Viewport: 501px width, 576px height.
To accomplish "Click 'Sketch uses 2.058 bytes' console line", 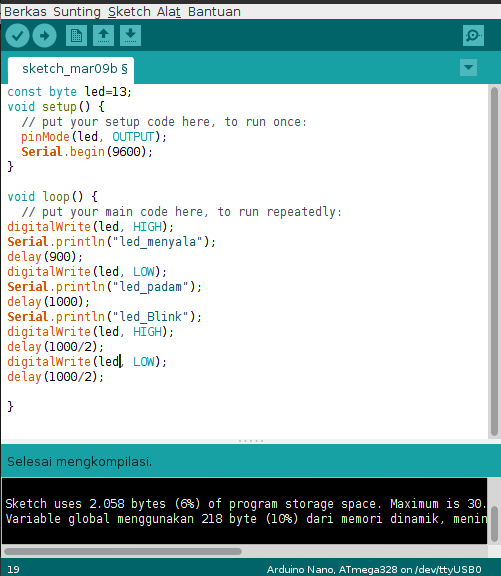I will [245, 504].
